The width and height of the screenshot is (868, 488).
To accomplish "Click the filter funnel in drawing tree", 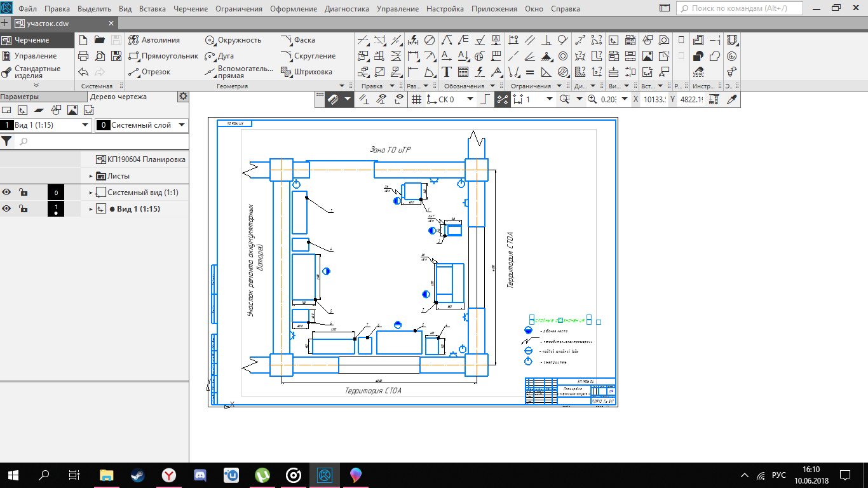I will point(6,141).
